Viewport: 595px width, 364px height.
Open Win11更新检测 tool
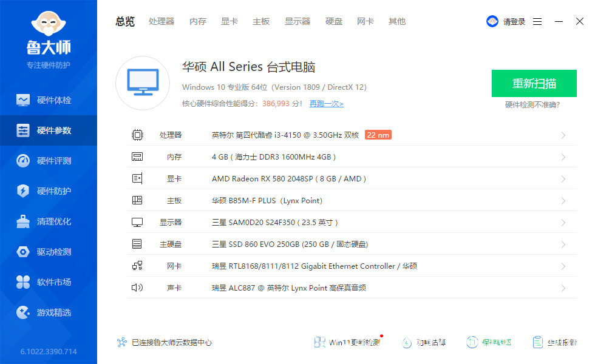(x=347, y=342)
